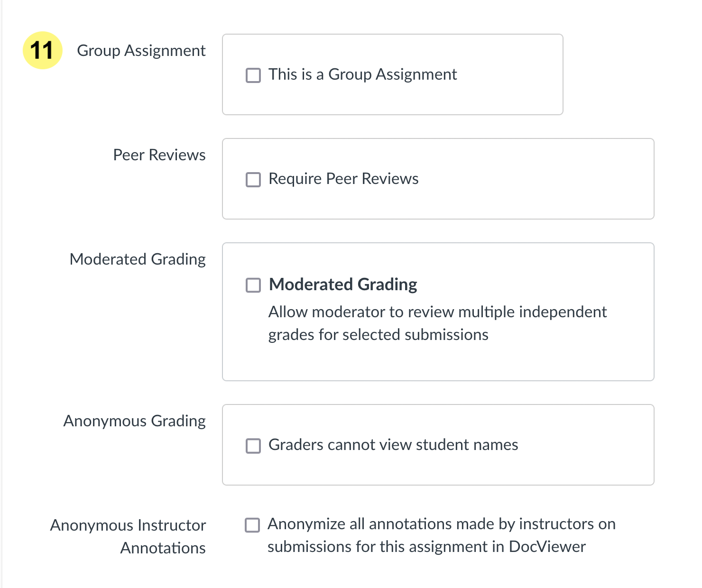This screenshot has height=588, width=702.
Task: Click the Peer Reviews label
Action: click(x=159, y=155)
